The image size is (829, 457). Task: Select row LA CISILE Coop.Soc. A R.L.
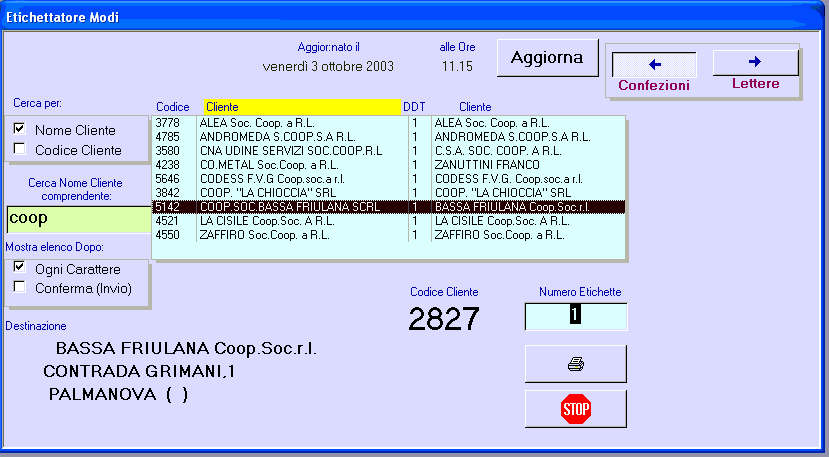coord(389,221)
